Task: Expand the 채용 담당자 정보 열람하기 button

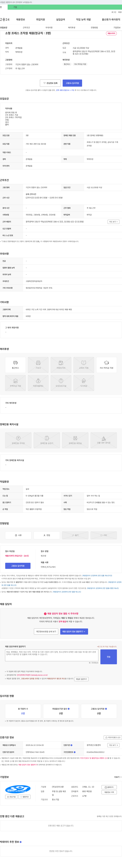Action: coord(74,631)
